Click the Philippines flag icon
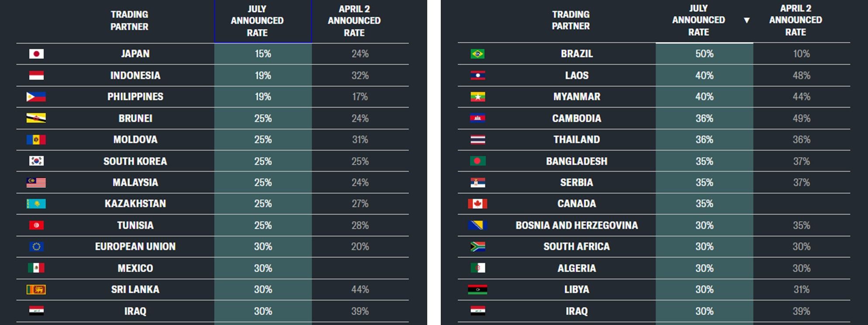The width and height of the screenshot is (868, 325). pyautogui.click(x=36, y=97)
